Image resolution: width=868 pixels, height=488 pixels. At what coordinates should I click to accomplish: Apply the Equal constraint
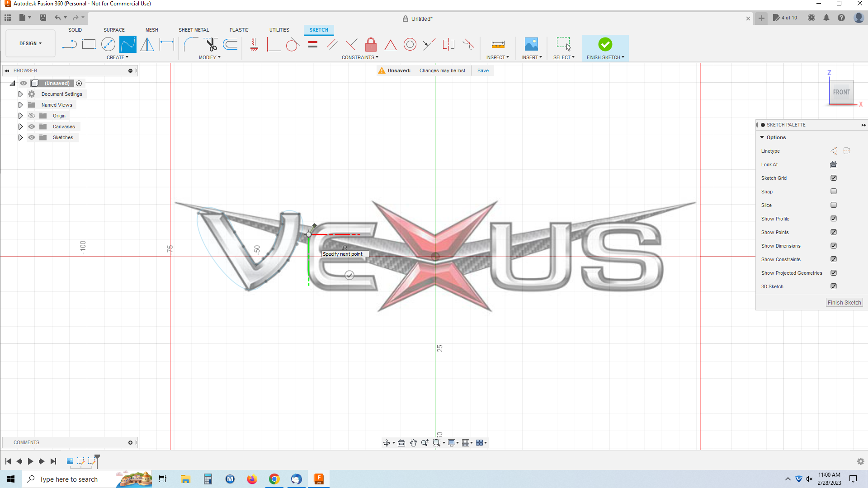pyautogui.click(x=312, y=44)
